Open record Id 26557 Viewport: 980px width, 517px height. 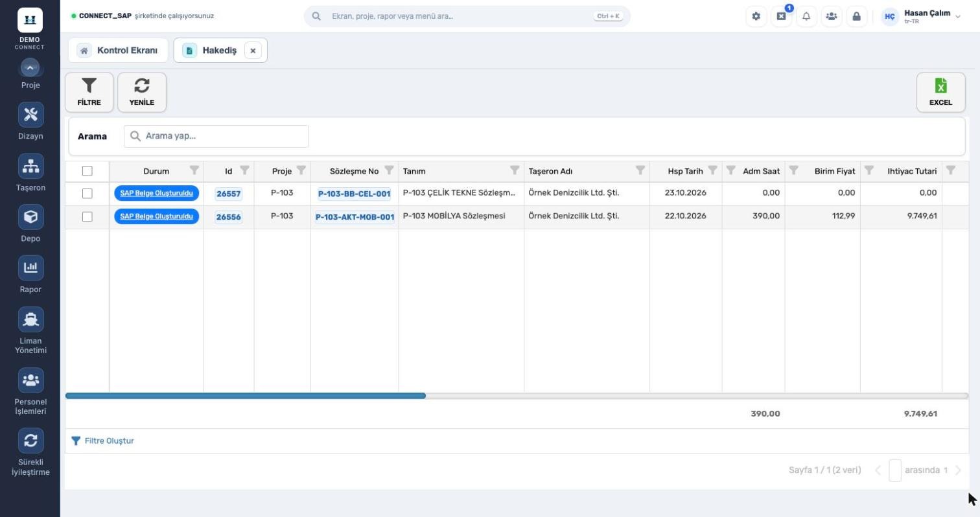228,194
